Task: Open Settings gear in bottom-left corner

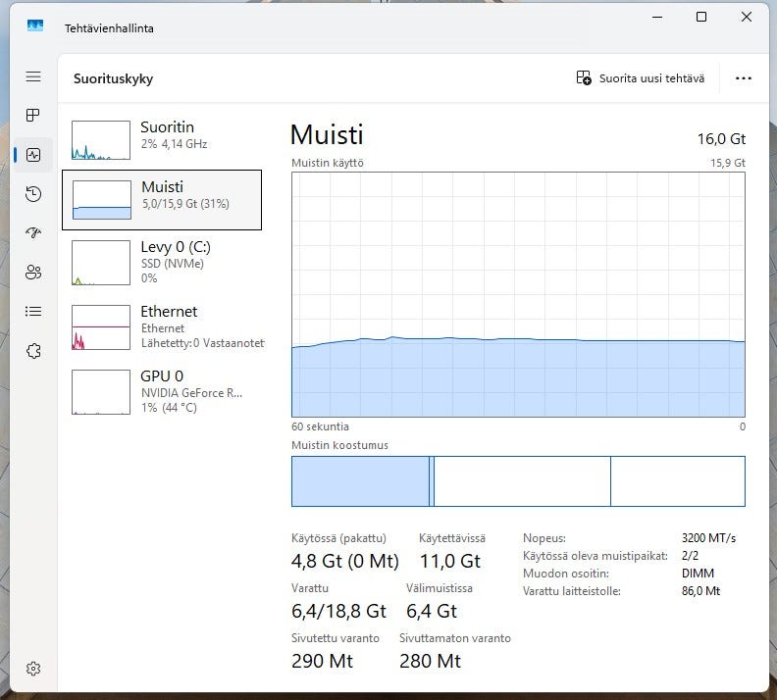Action: [x=33, y=669]
